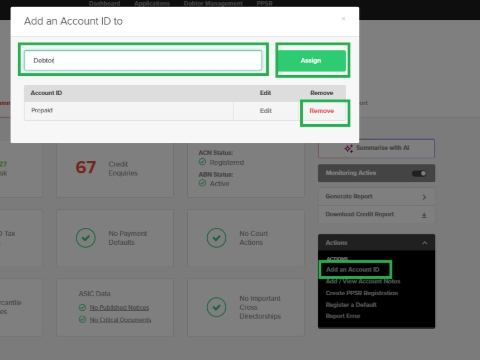This screenshot has width=480, height=360.
Task: Select Add an Account ID action
Action: point(353,269)
